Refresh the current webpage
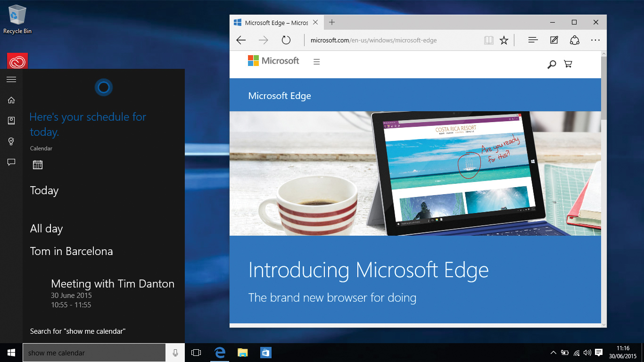Image resolution: width=644 pixels, height=362 pixels. pos(286,40)
